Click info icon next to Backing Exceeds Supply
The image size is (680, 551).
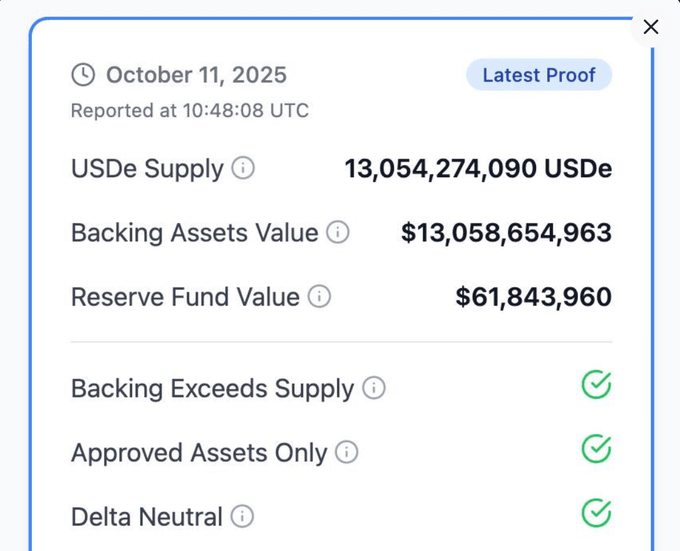[x=374, y=388]
